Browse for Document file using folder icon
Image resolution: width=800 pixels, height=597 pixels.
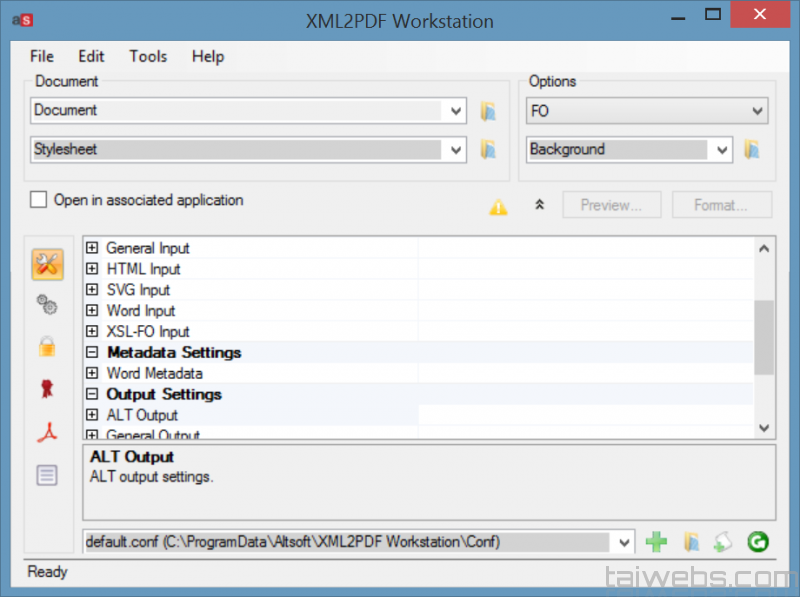coord(488,111)
